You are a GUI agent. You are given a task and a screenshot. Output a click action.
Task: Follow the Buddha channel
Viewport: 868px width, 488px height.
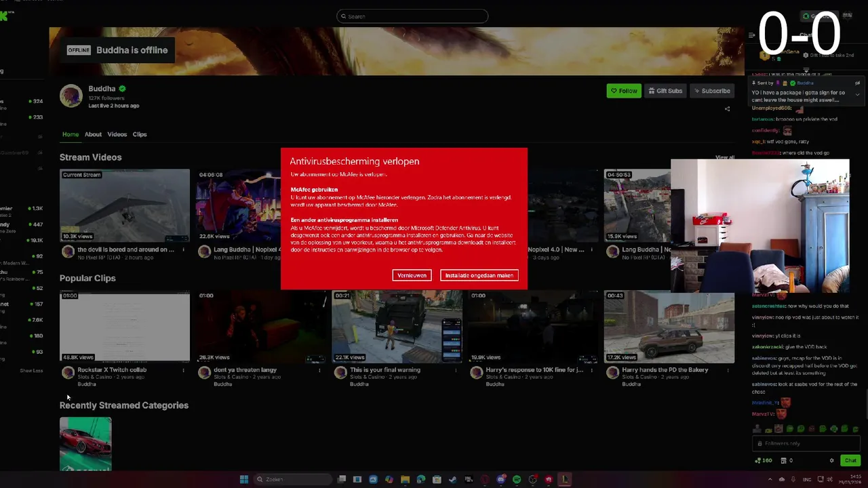(x=624, y=91)
